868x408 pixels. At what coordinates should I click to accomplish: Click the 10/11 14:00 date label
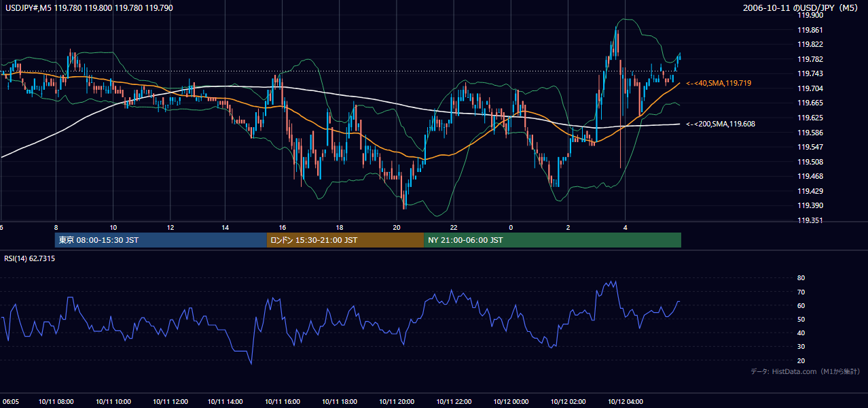[x=225, y=402]
